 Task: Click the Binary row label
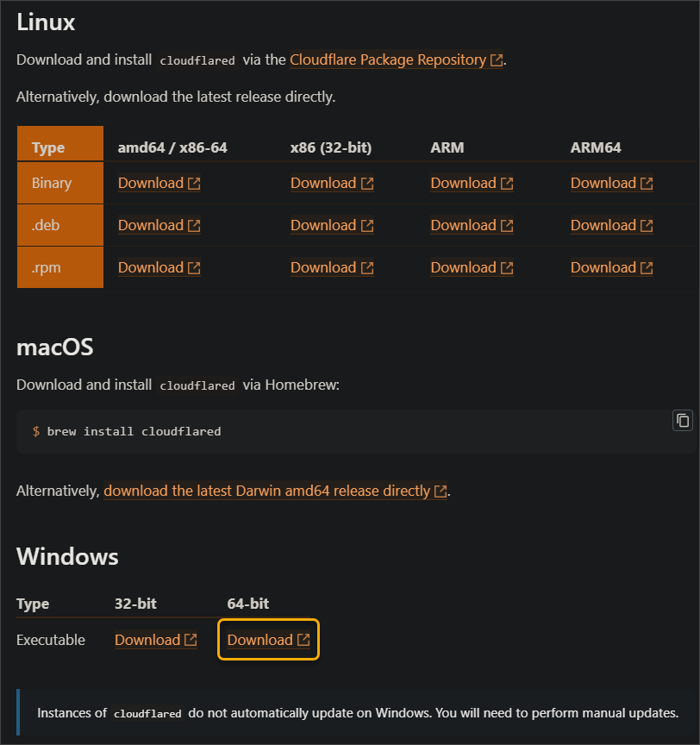click(51, 183)
